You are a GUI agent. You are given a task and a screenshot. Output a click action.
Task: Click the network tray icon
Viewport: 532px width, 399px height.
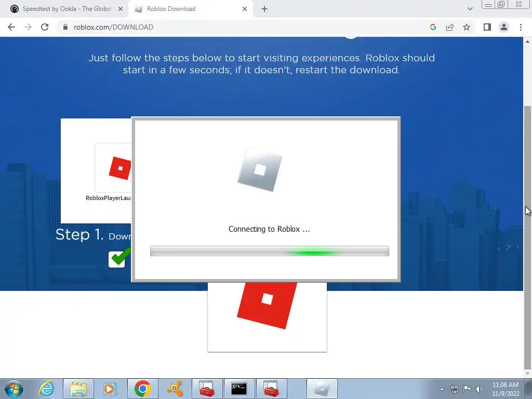(x=454, y=389)
